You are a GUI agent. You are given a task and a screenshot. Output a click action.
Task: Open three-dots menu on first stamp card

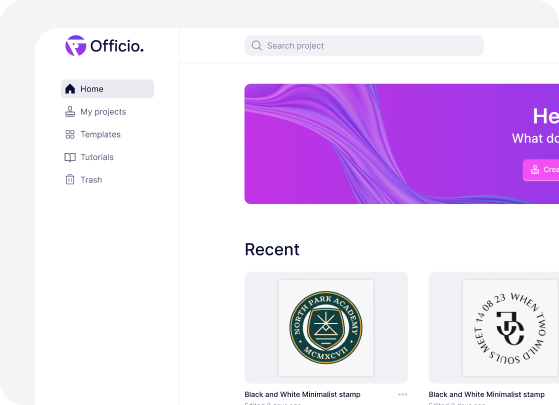click(402, 394)
